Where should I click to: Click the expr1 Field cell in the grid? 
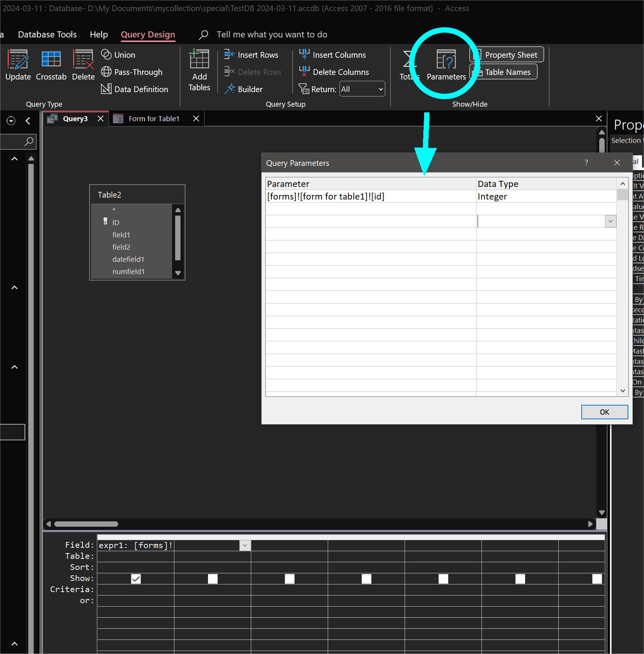pos(135,545)
